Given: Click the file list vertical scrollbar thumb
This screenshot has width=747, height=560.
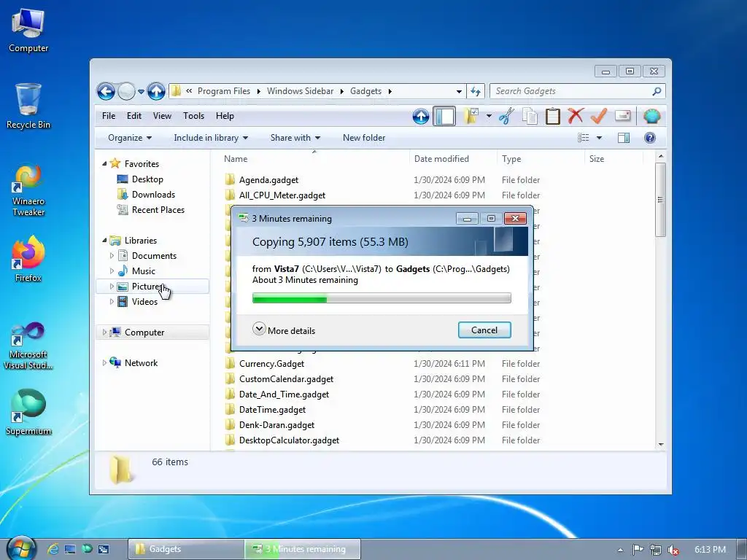Looking at the screenshot, I should point(660,200).
